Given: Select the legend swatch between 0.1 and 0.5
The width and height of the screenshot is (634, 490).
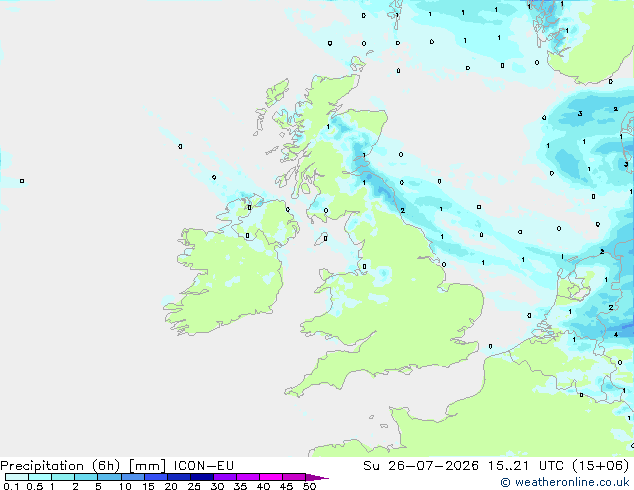Looking at the screenshot, I should click(17, 477).
